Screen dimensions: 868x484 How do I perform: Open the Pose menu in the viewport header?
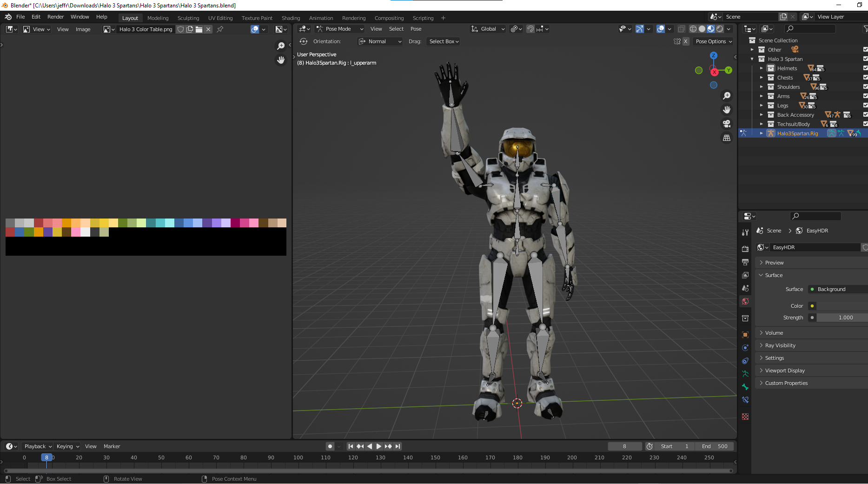(x=416, y=29)
